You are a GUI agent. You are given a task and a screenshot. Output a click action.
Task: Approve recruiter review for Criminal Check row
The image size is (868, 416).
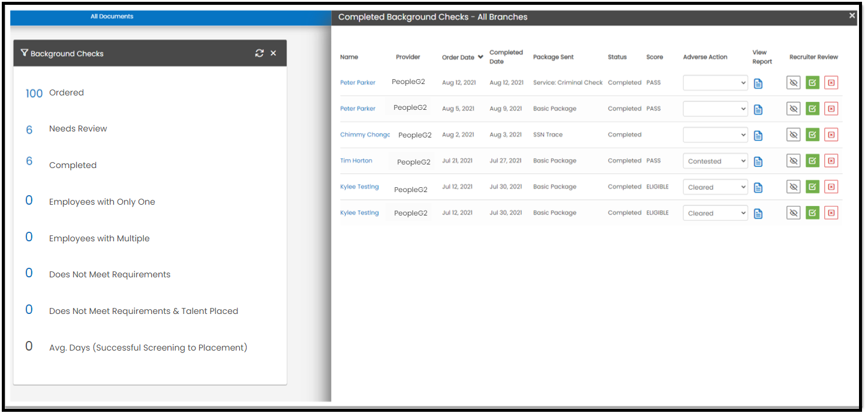(x=812, y=83)
